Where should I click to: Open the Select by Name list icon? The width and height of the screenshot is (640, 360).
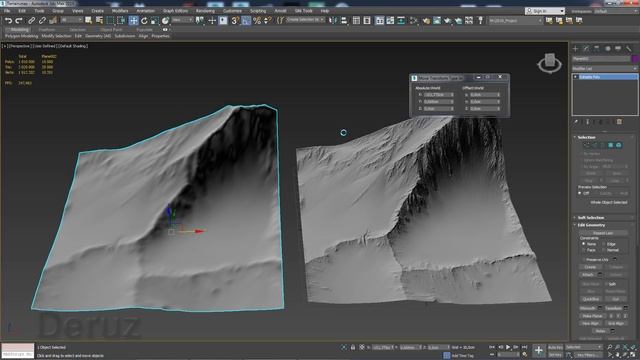coord(99,20)
